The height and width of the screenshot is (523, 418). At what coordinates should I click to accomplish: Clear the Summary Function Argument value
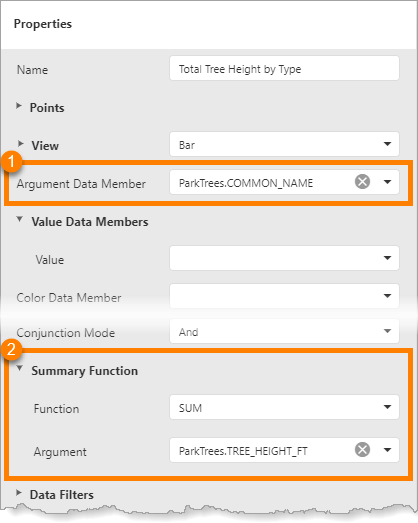tap(362, 450)
